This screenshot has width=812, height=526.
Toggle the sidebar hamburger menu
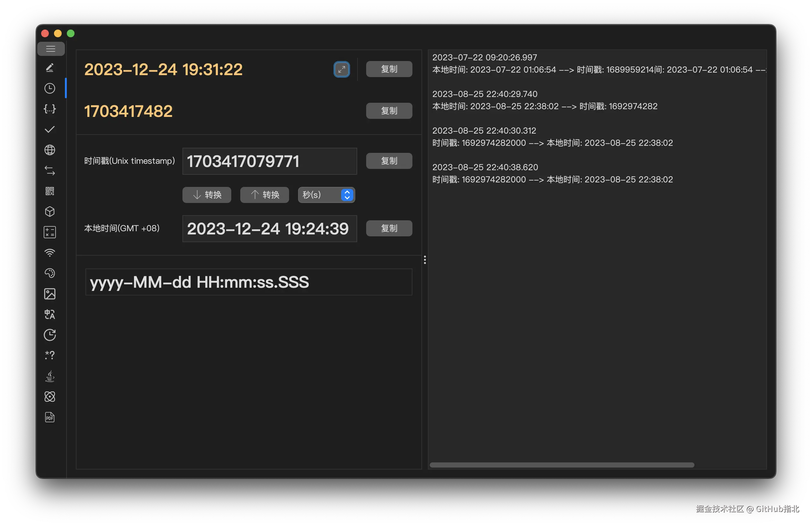point(50,49)
